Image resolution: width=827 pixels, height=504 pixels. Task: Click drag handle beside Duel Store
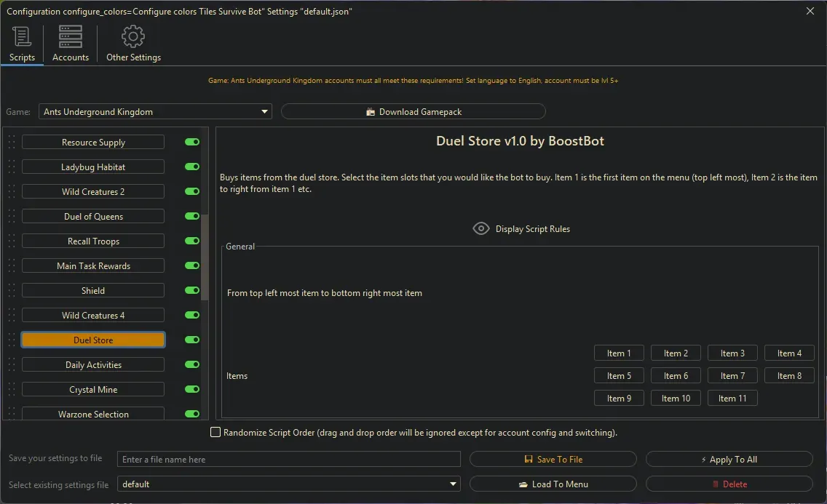click(x=11, y=340)
